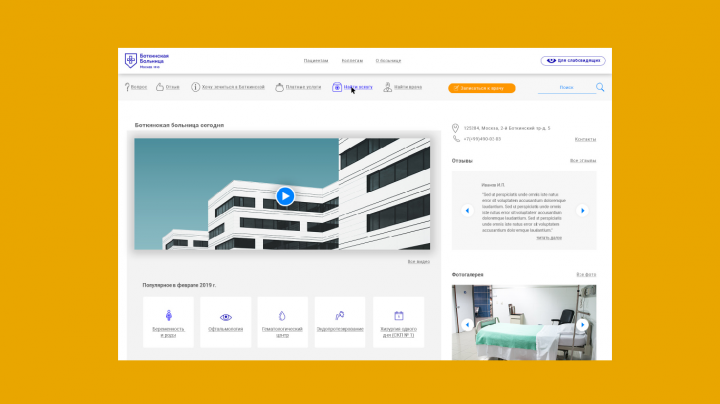Open the hospital ward gallery photo
This screenshot has height=404, width=720.
[524, 322]
